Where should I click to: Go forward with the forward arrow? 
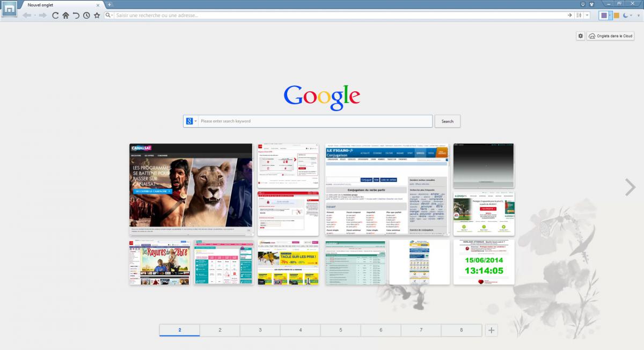coord(42,16)
